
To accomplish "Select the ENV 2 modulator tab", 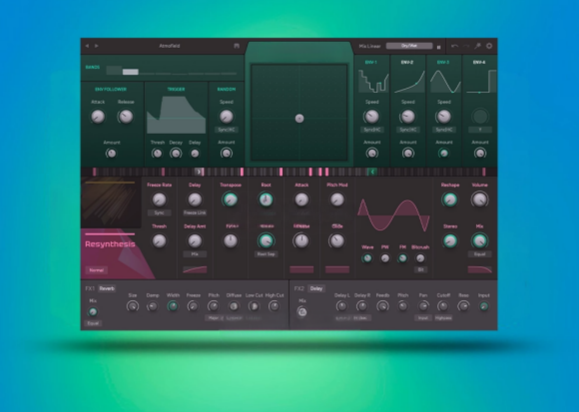I will pyautogui.click(x=407, y=62).
